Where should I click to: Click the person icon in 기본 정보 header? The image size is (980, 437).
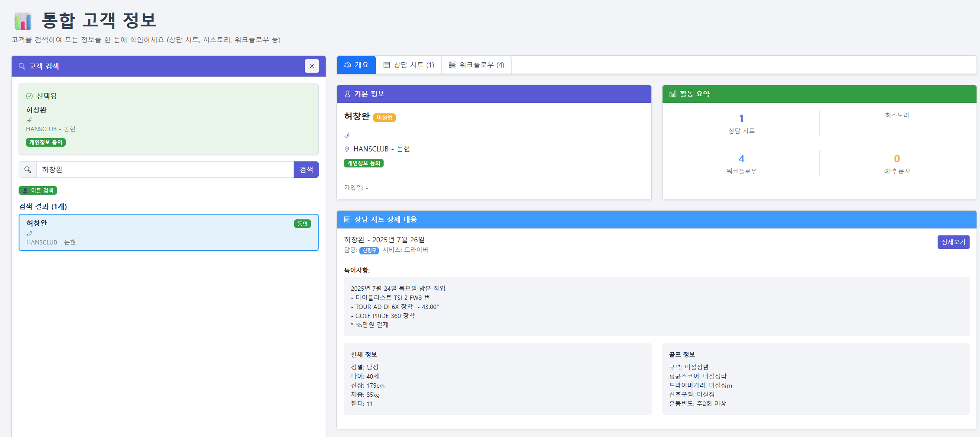pyautogui.click(x=347, y=94)
